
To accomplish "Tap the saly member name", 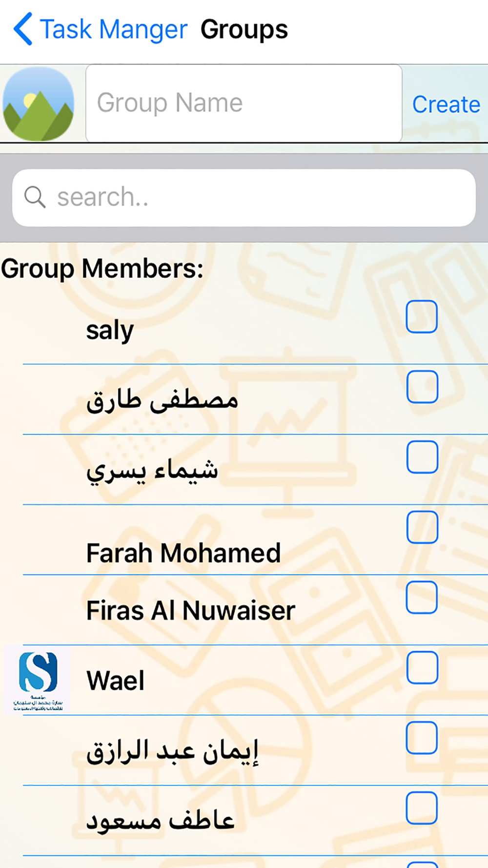I will coord(110,331).
